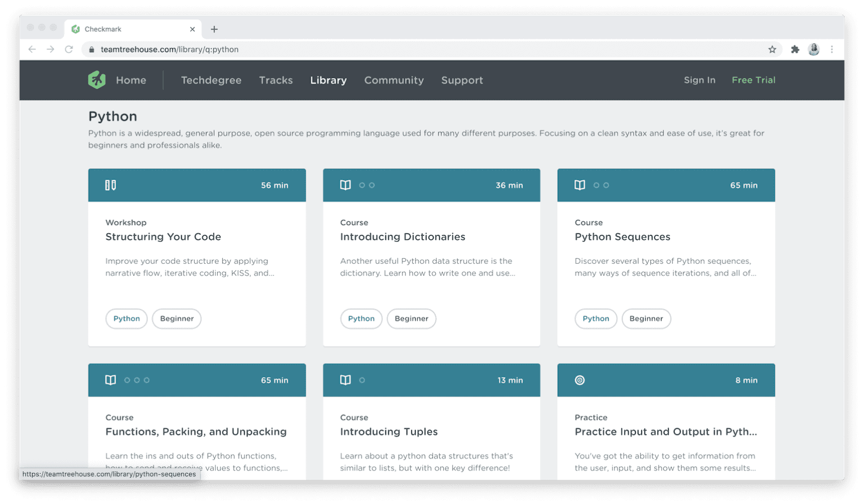The image size is (864, 504).
Task: Click the book icon on Introducing Tuples card
Action: pos(345,380)
